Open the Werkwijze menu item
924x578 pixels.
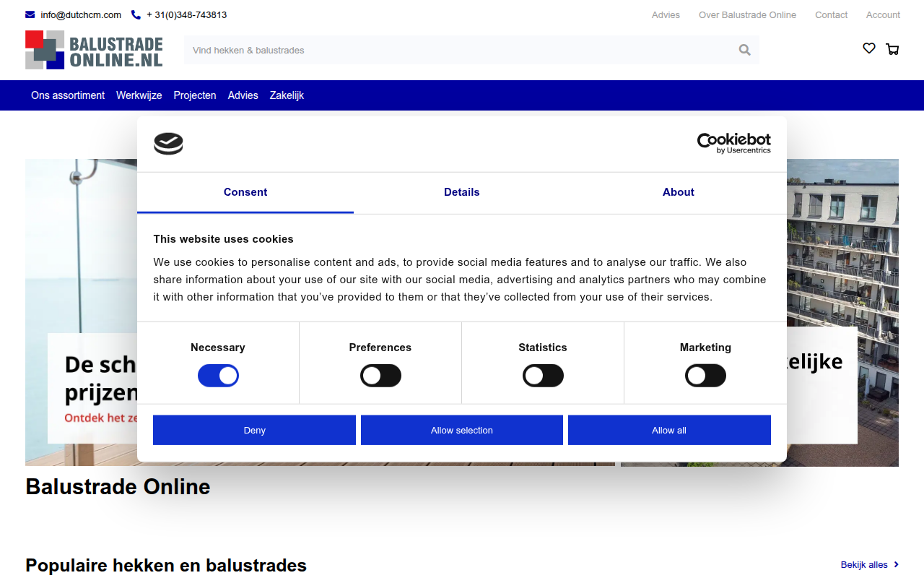(x=139, y=95)
